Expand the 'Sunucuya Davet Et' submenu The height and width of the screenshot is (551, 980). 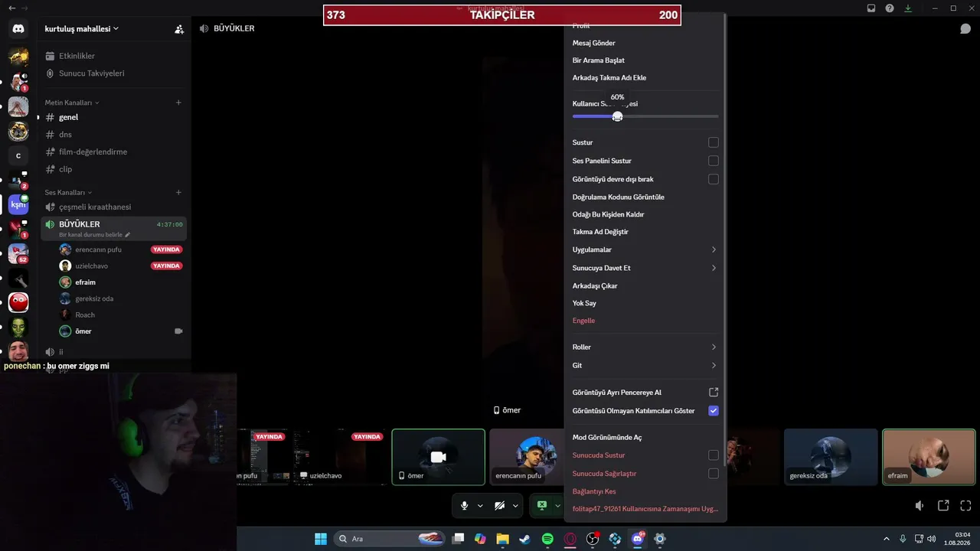(x=645, y=268)
